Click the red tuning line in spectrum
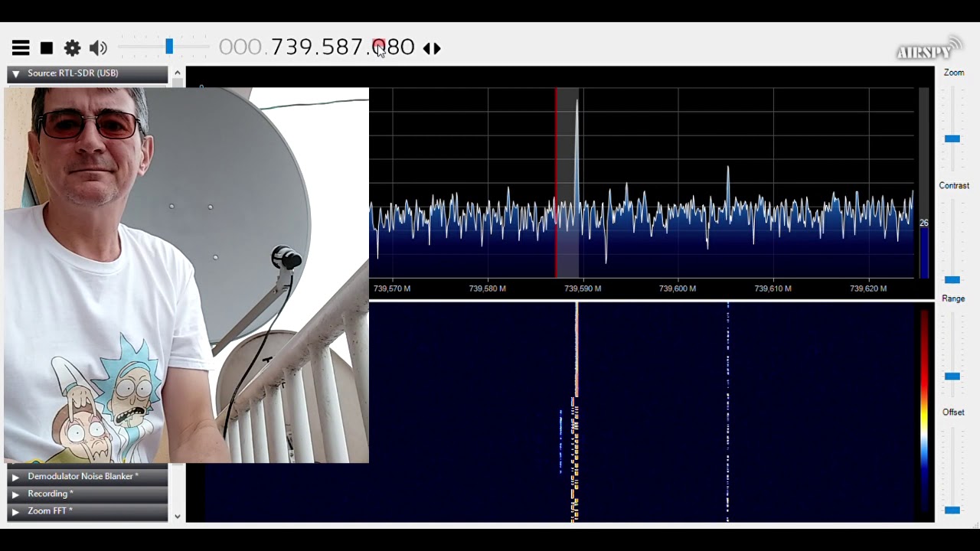 coord(556,184)
